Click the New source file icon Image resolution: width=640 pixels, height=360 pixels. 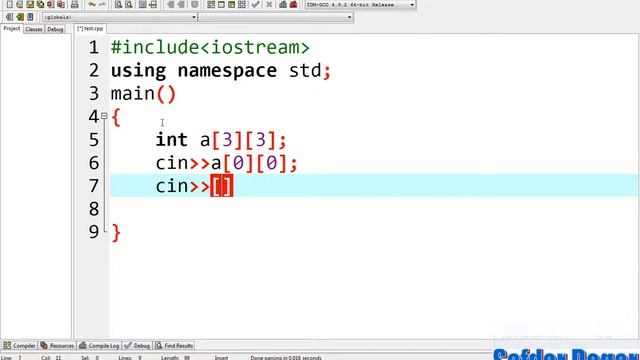[x=9, y=4]
